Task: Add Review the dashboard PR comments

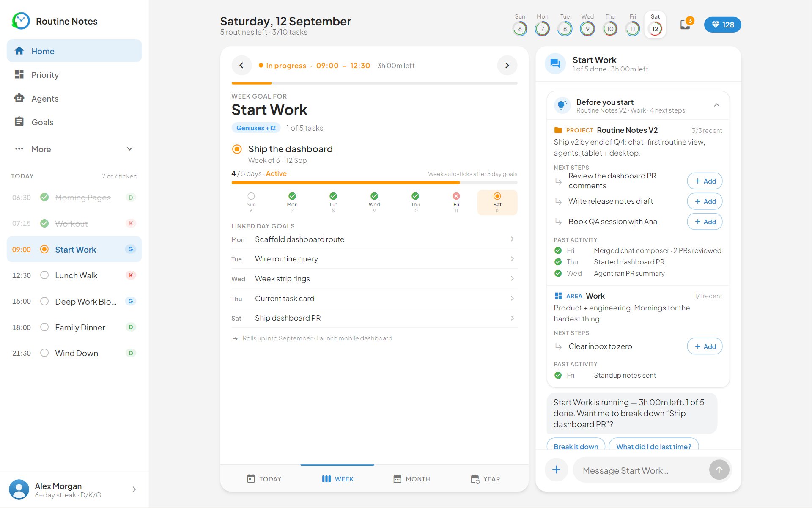Action: [x=705, y=181]
